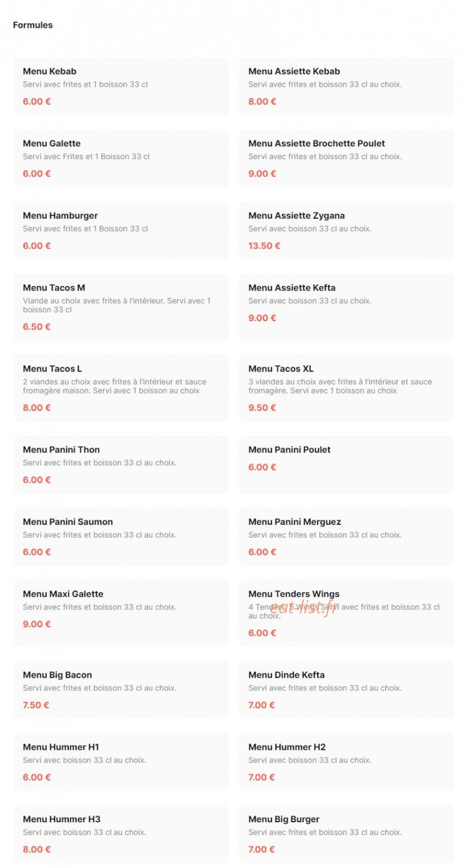464x868 pixels.
Task: Choose Menu Galette formula
Action: click(121, 158)
